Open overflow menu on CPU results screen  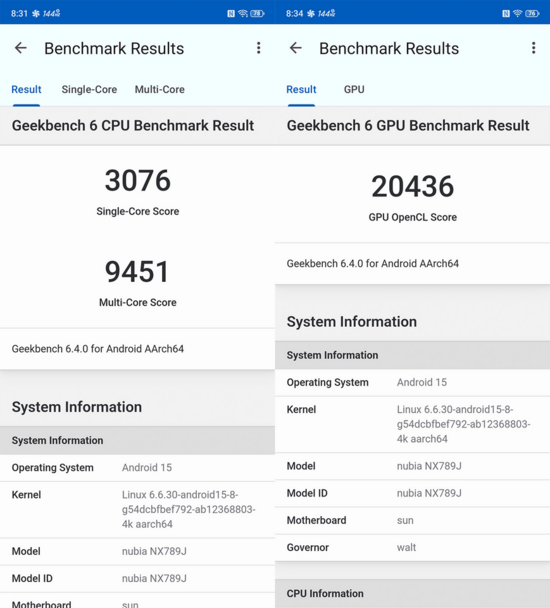[x=259, y=48]
